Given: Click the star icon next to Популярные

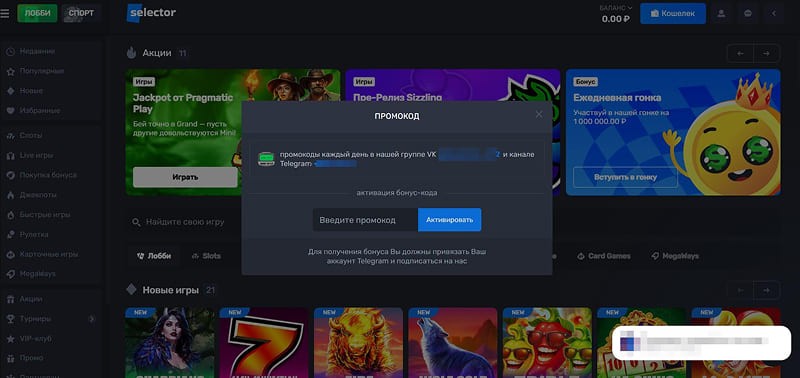Looking at the screenshot, I should click(x=10, y=71).
